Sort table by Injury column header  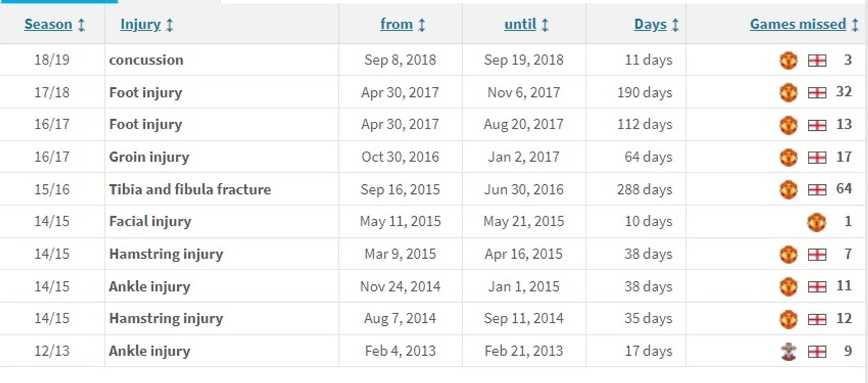140,24
